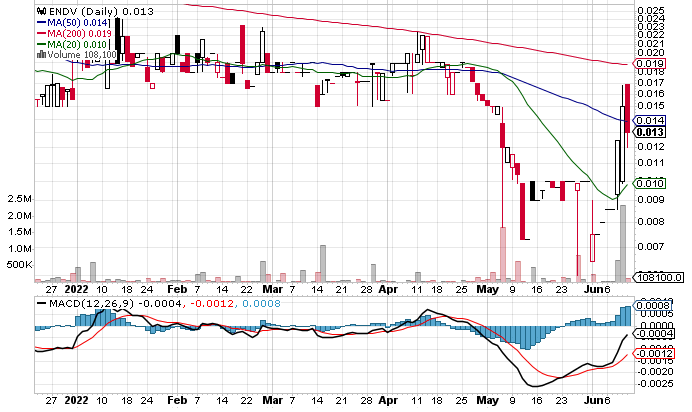Image resolution: width=692 pixels, height=412 pixels.
Task: Select the -0.0020 MACD axis label
Action: tap(655, 371)
